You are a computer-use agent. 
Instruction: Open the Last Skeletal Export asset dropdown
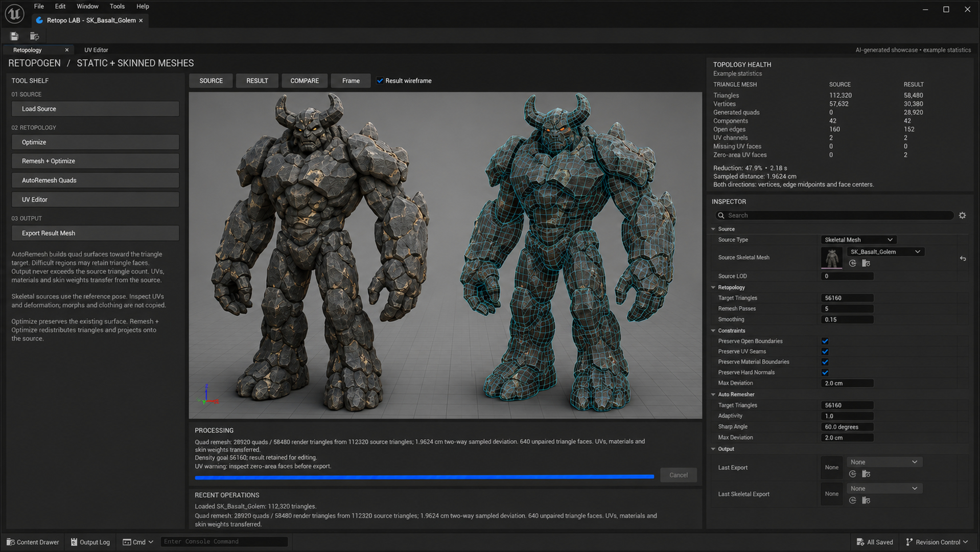(884, 489)
